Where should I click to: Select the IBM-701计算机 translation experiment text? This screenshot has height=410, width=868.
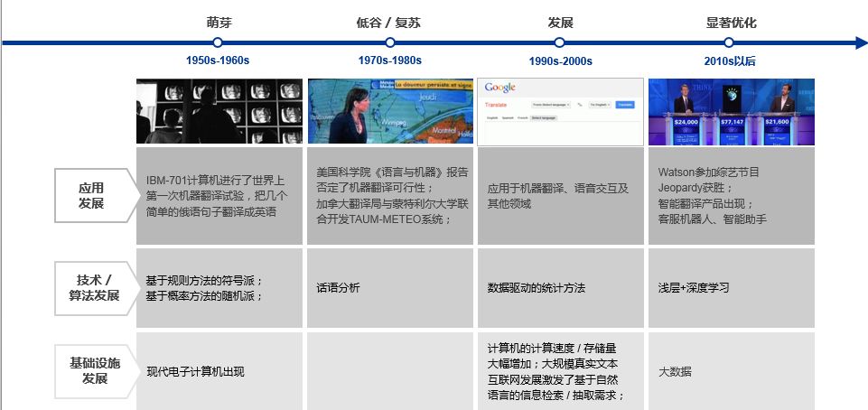pyautogui.click(x=217, y=197)
